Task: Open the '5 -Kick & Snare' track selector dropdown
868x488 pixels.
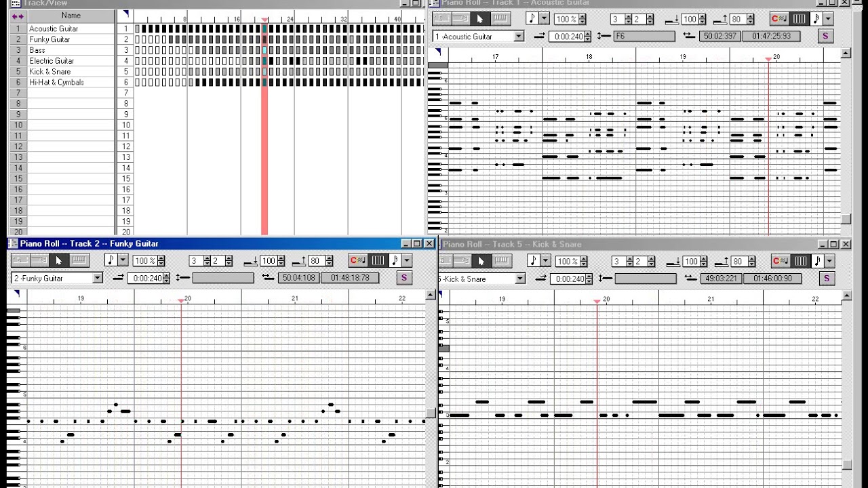Action: (521, 279)
